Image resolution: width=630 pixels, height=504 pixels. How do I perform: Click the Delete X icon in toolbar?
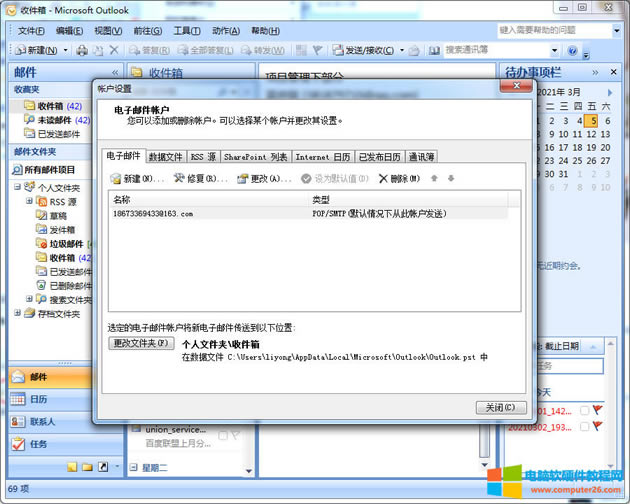coord(114,50)
